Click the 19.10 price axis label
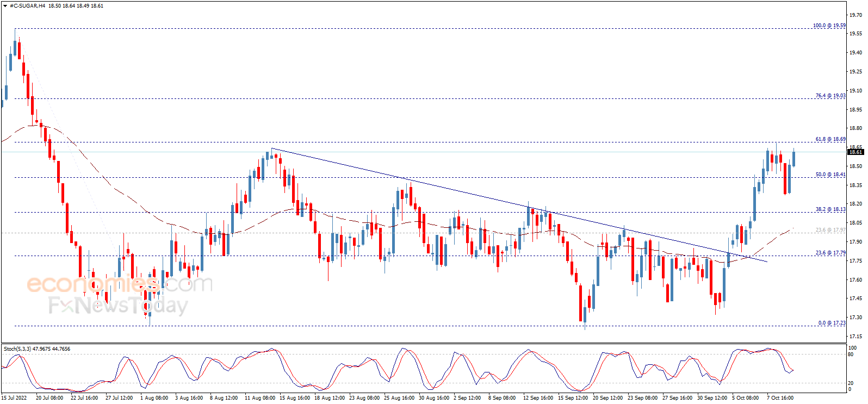Image resolution: width=868 pixels, height=404 pixels. pos(855,91)
